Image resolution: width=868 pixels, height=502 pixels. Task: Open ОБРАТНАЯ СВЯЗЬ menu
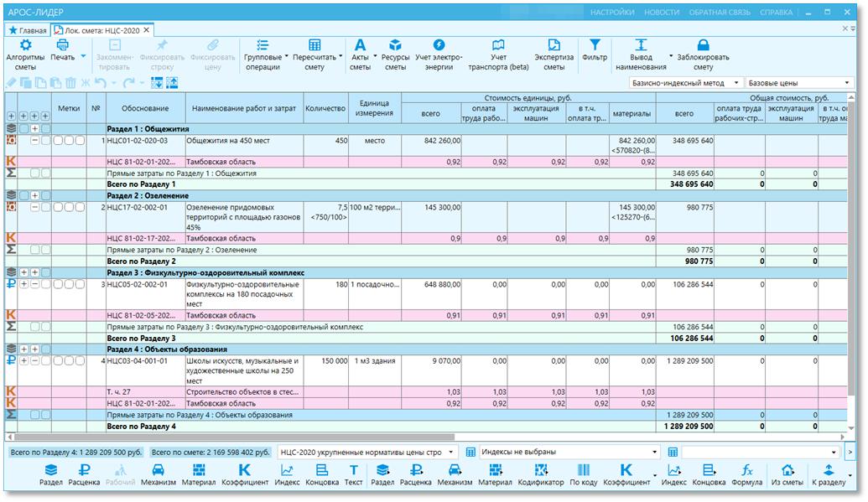[720, 13]
